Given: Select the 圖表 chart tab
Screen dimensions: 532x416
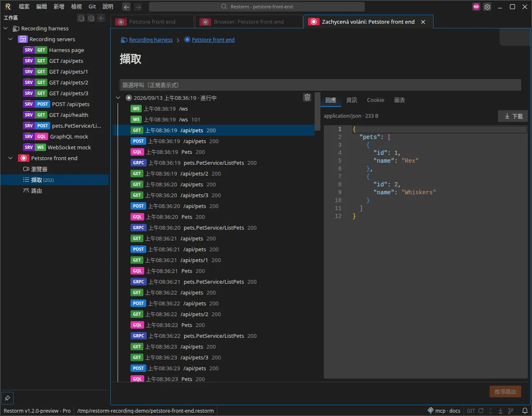Looking at the screenshot, I should [399, 100].
